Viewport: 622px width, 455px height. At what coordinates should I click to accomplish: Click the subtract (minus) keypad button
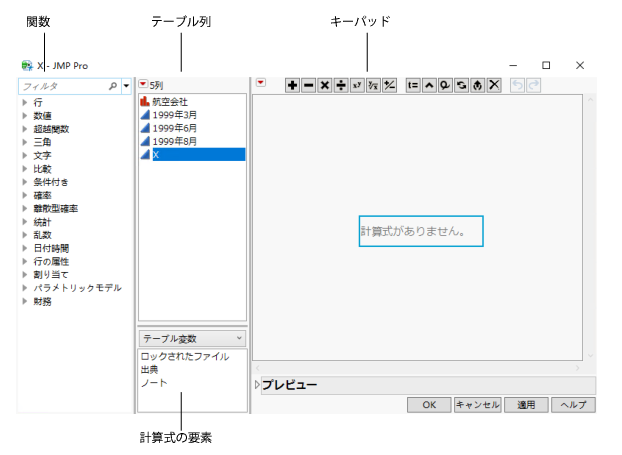point(308,86)
